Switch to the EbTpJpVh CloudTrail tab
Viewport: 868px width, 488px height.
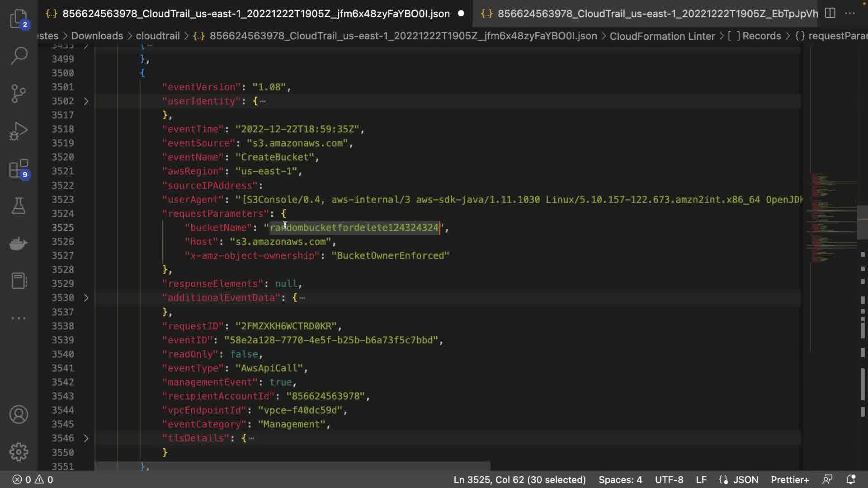pos(651,14)
